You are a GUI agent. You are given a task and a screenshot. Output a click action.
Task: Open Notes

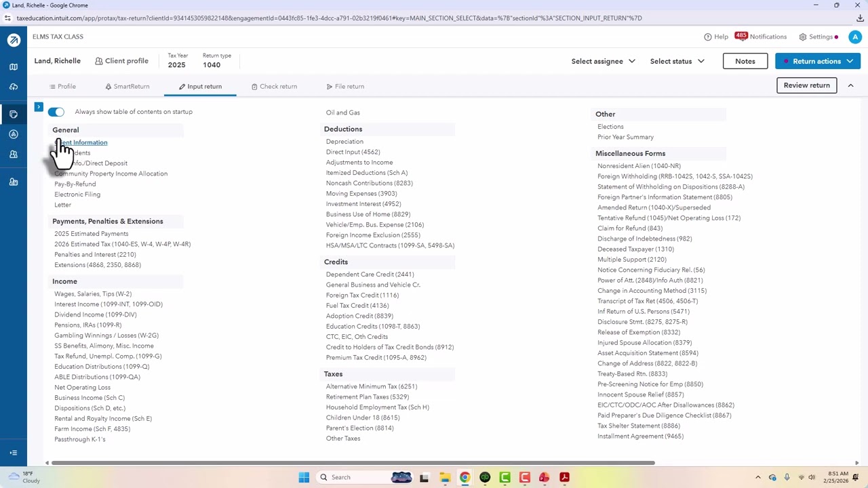tap(745, 61)
